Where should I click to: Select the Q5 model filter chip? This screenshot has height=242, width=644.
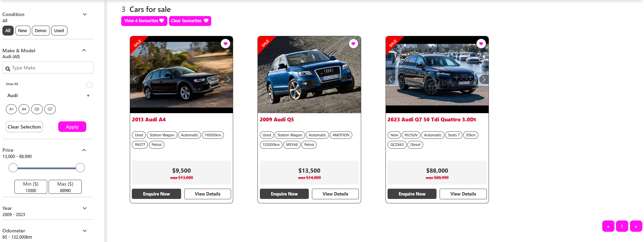37,109
